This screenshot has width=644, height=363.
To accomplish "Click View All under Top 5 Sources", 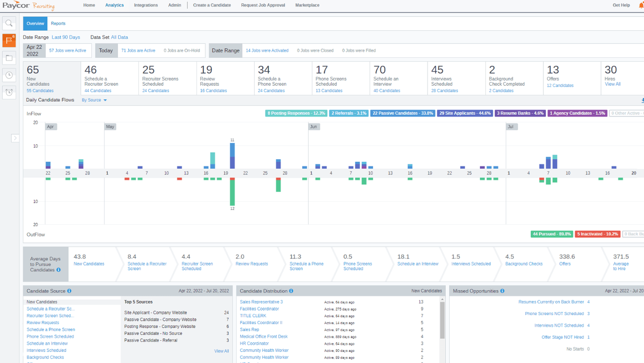I will coord(222,351).
